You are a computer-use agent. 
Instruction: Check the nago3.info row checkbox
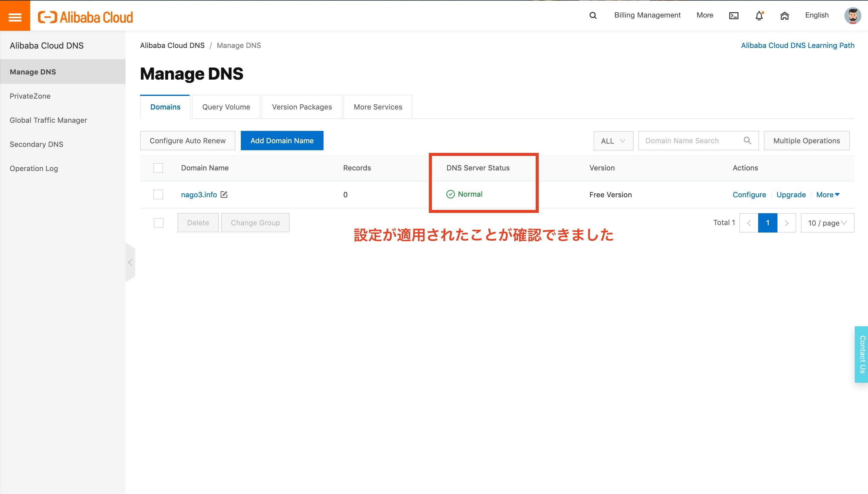(x=158, y=195)
